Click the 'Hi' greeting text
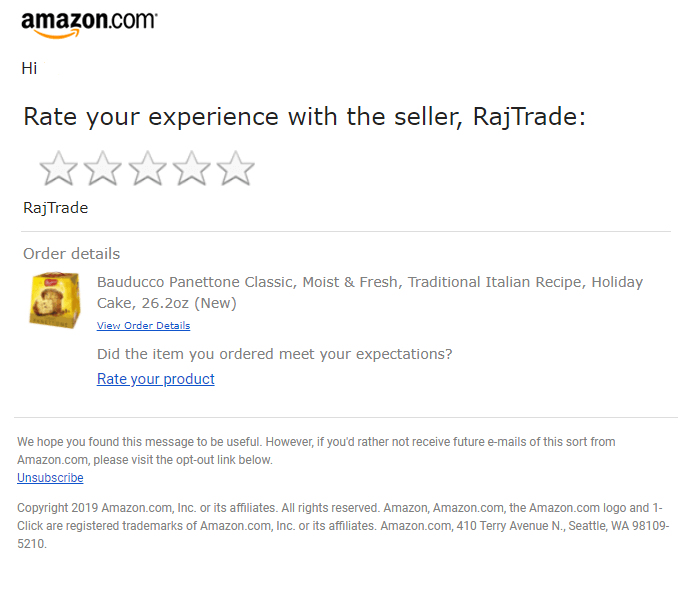Viewport: 694px width, 604px height. point(29,69)
